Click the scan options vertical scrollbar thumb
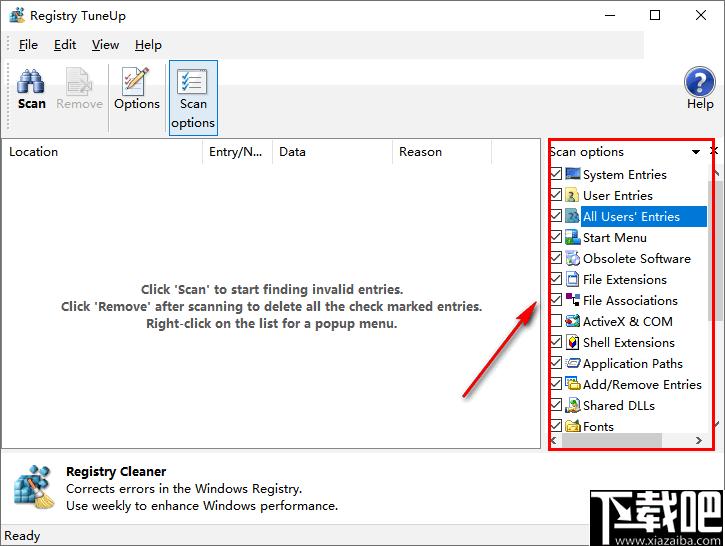This screenshot has width=725, height=546. click(x=715, y=250)
